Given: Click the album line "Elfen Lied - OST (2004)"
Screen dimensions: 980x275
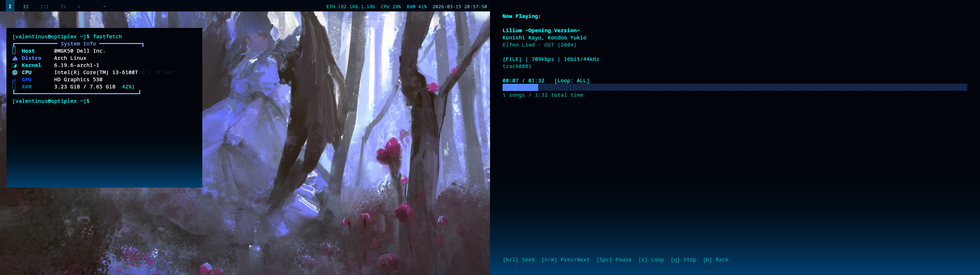Looking at the screenshot, I should click(x=539, y=45).
